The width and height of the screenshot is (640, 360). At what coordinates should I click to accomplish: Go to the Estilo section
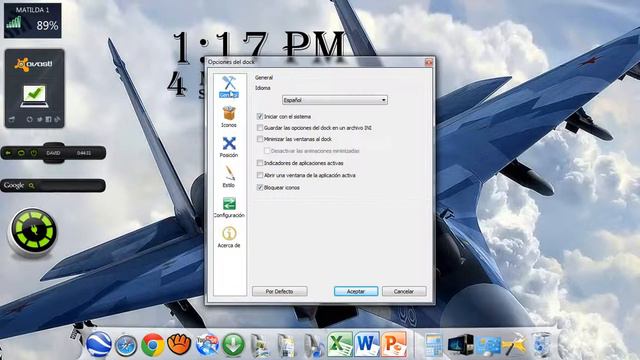[229, 177]
